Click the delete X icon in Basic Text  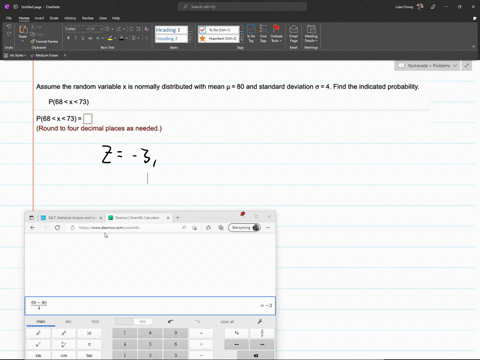[x=146, y=38]
